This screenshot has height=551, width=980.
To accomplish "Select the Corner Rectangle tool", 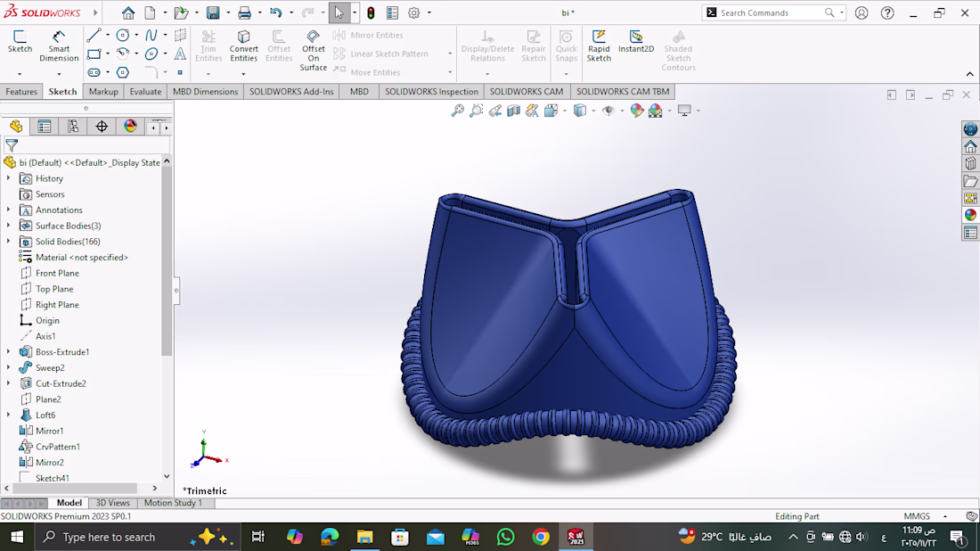I will point(94,53).
